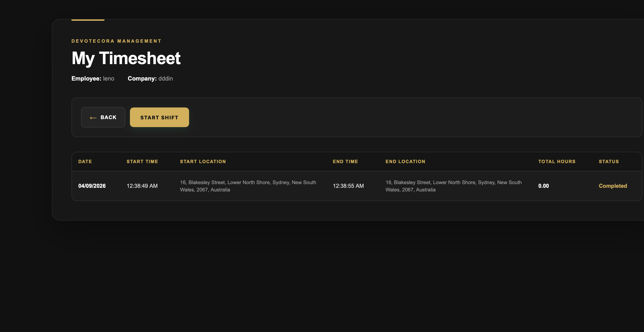Viewport: 644px width, 332px height.
Task: Click the Completed status
Action: click(x=613, y=186)
